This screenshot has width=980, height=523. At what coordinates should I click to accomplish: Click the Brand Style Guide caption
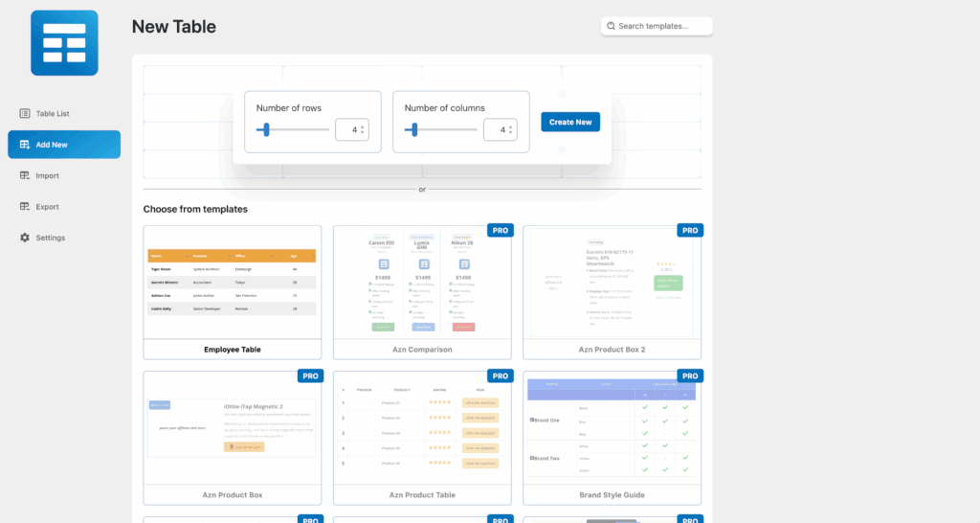click(612, 495)
